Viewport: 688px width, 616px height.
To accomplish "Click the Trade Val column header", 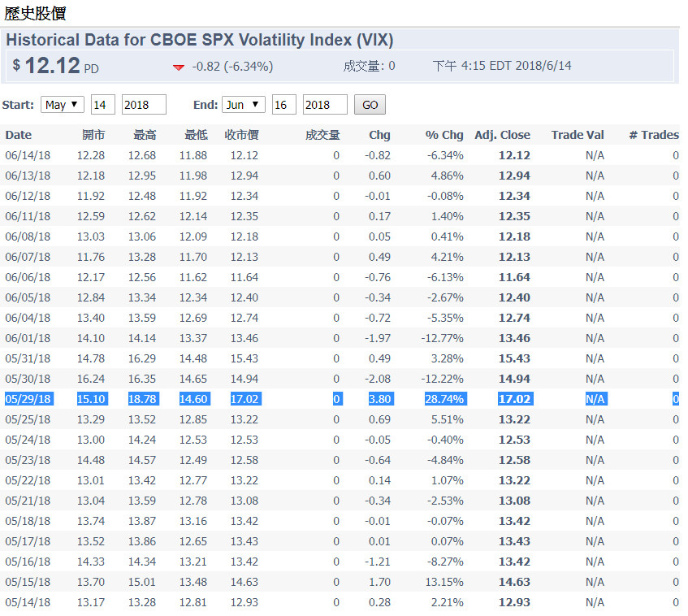I will click(578, 135).
